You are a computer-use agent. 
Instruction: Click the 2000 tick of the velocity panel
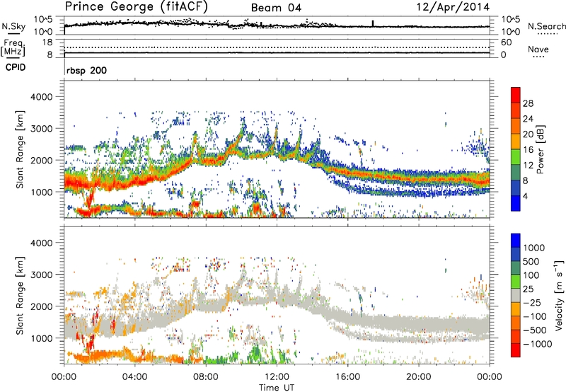(41, 306)
